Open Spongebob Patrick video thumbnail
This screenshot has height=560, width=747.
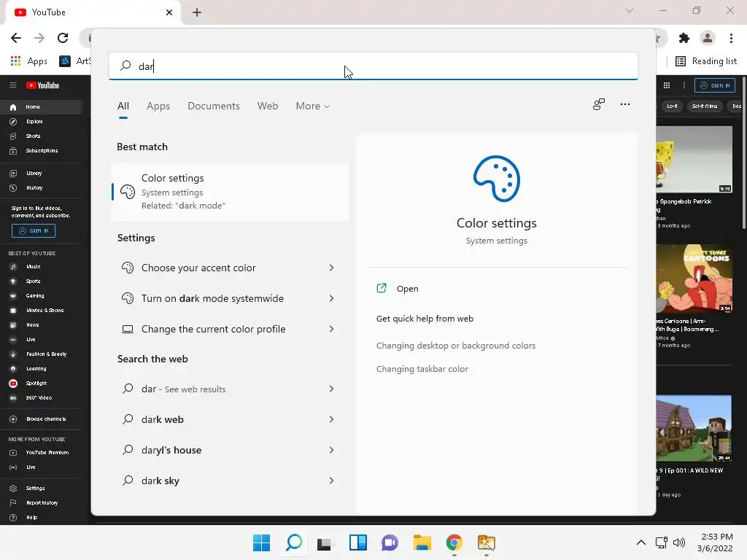pyautogui.click(x=694, y=160)
